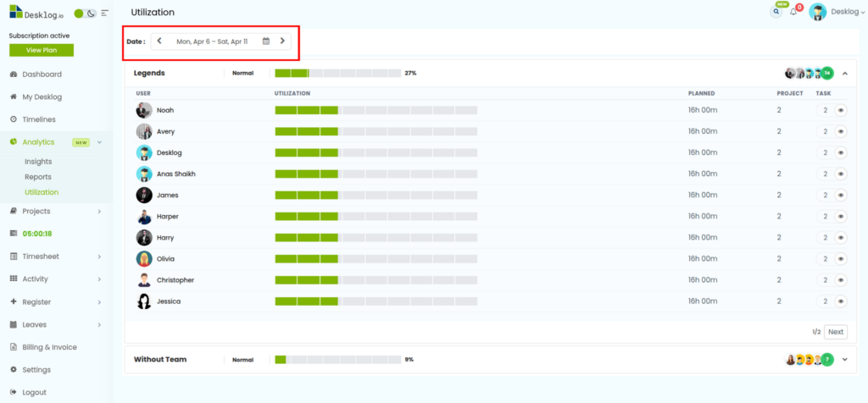Image resolution: width=868 pixels, height=403 pixels.
Task: Open the calendar date picker icon
Action: pos(266,41)
